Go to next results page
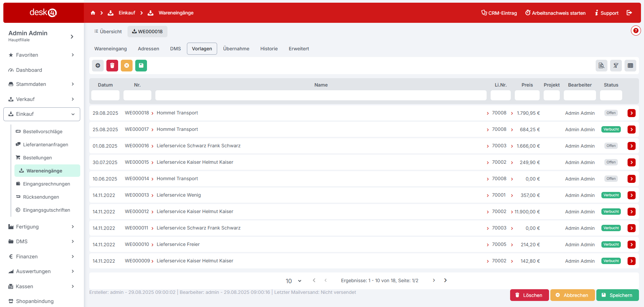 click(434, 280)
